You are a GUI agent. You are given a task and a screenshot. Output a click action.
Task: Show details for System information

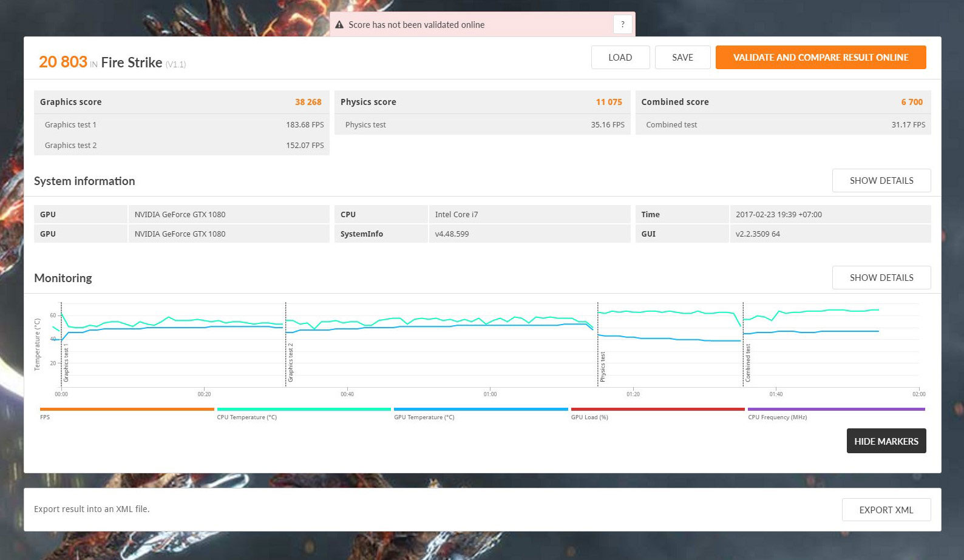pyautogui.click(x=881, y=181)
